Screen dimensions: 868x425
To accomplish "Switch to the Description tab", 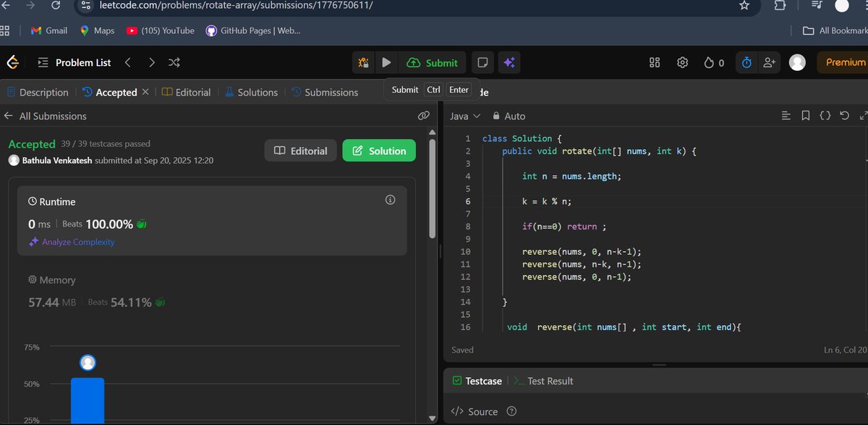I will click(x=37, y=92).
